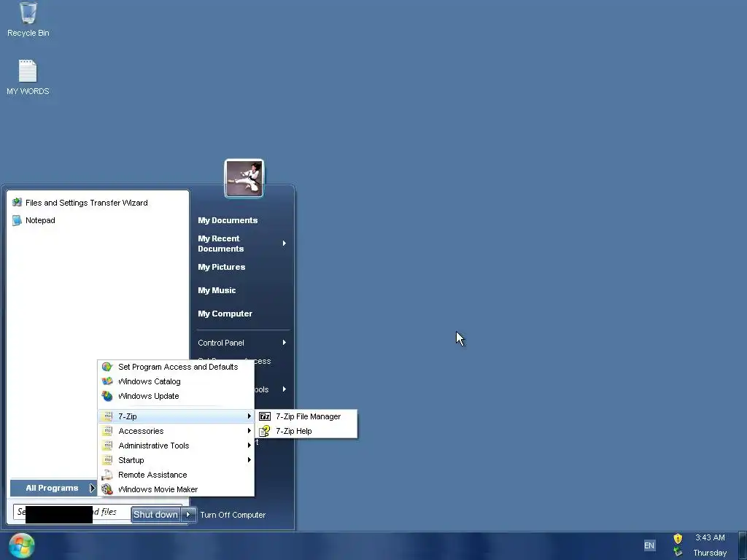Click the Administrative Tools folder icon
Screen dimensions: 747x560
pyautogui.click(x=107, y=446)
